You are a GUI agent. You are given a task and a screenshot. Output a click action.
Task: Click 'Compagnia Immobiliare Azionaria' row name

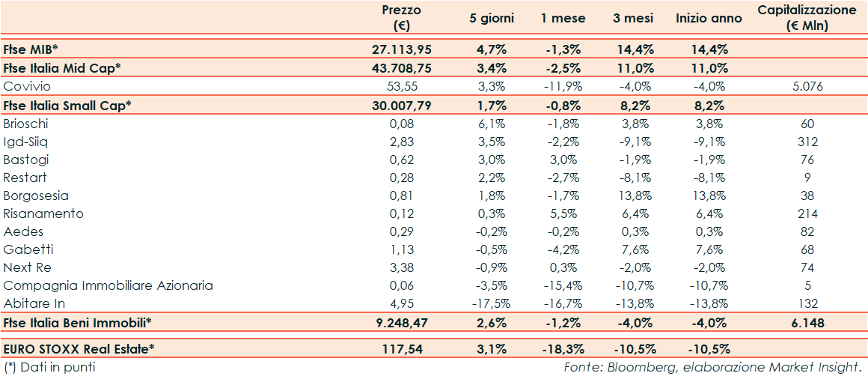pyautogui.click(x=109, y=285)
